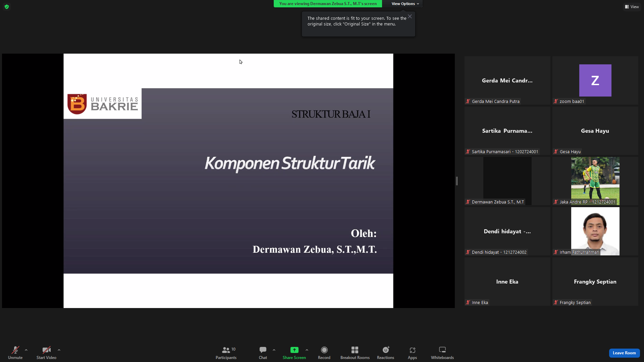Click the Leave Room button

(624, 353)
